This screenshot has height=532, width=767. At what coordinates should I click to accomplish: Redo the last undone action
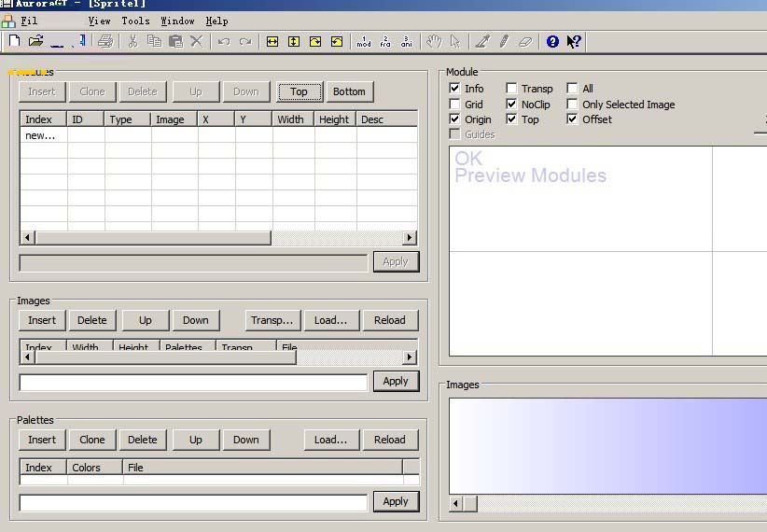pos(245,42)
